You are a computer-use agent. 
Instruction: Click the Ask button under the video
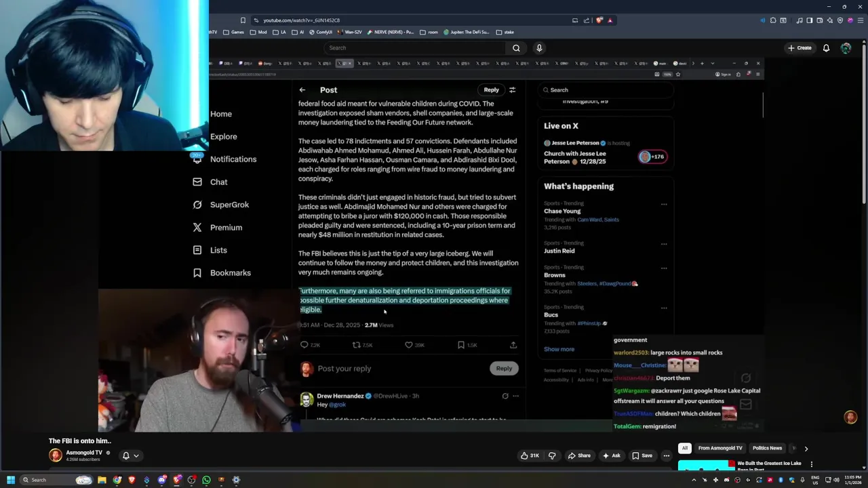click(612, 455)
